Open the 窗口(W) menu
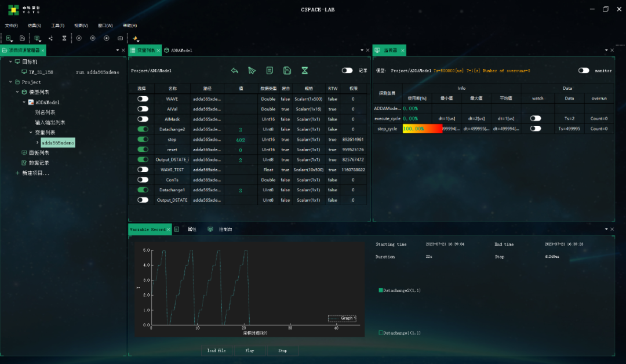The image size is (626, 364). [105, 26]
